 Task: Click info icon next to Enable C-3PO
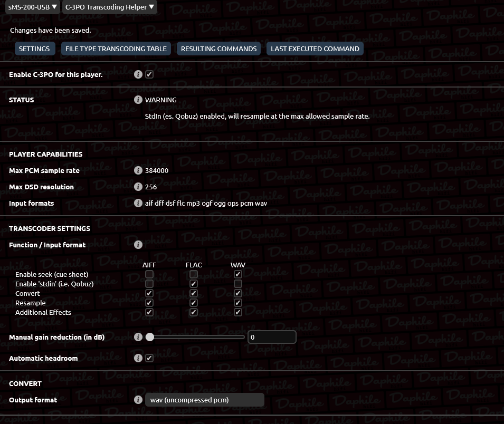pos(138,74)
